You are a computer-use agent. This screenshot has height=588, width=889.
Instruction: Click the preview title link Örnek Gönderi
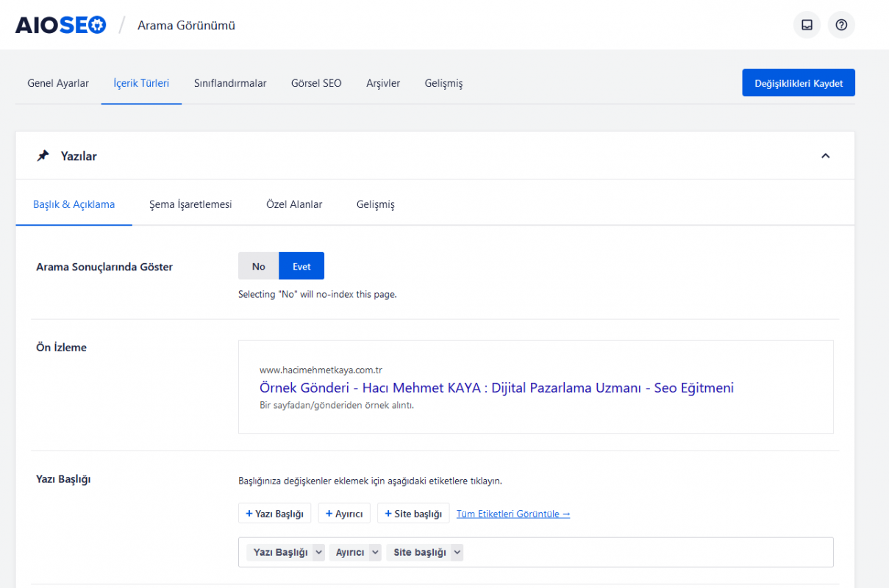click(x=496, y=387)
